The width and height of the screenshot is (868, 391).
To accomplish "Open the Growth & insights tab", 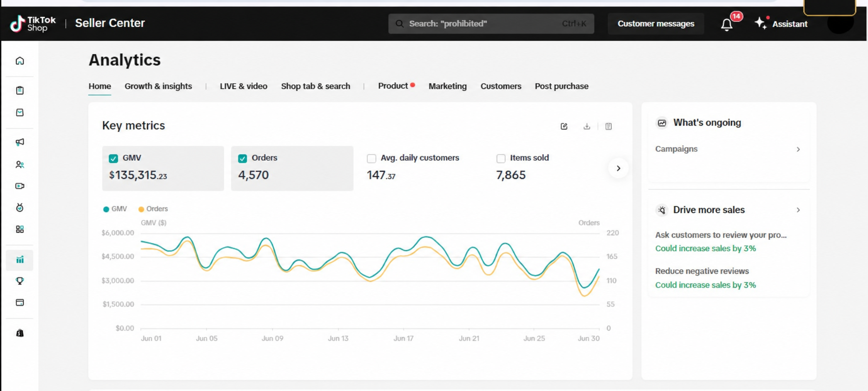I will coord(158,86).
